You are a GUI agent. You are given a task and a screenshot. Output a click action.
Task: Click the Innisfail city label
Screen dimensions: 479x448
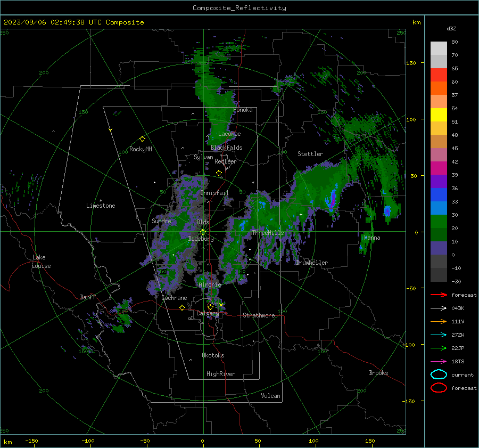[x=214, y=193]
